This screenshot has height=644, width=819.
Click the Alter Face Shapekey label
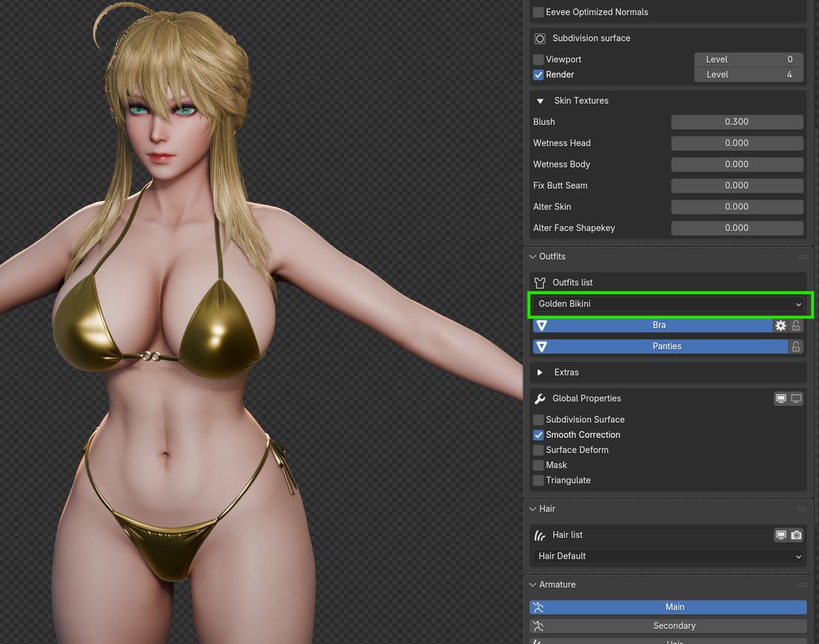point(574,228)
